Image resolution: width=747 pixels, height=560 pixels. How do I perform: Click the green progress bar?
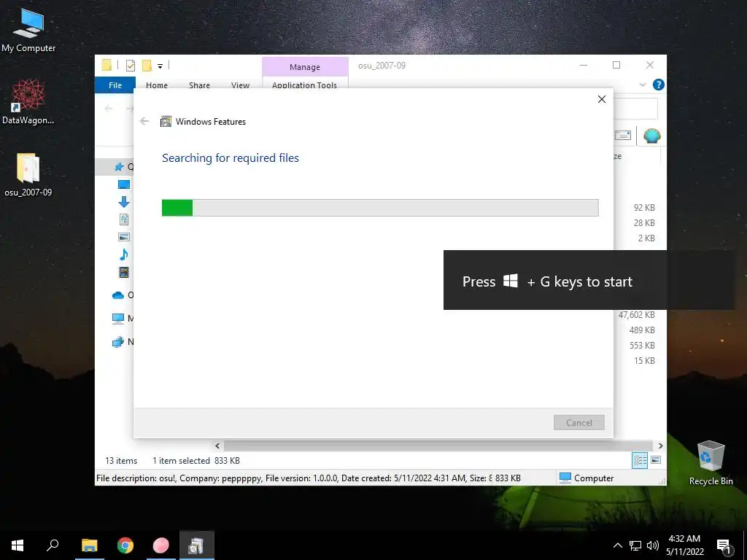point(380,208)
